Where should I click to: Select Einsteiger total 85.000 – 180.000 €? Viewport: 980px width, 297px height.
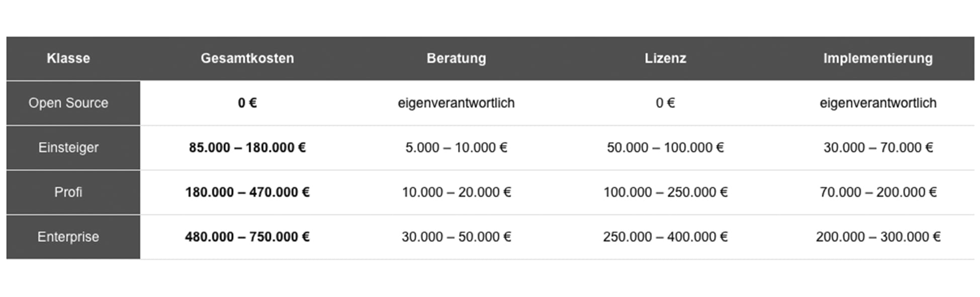click(247, 148)
